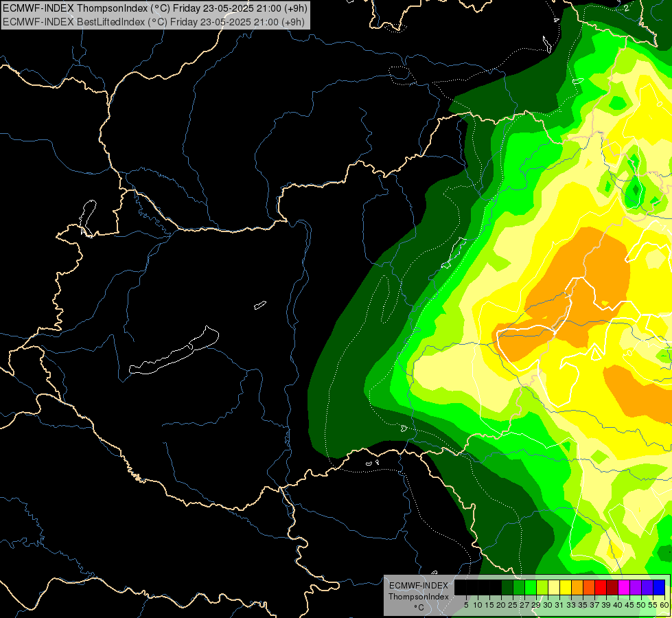
Task: Click legend scale value 60
Action: (664, 605)
